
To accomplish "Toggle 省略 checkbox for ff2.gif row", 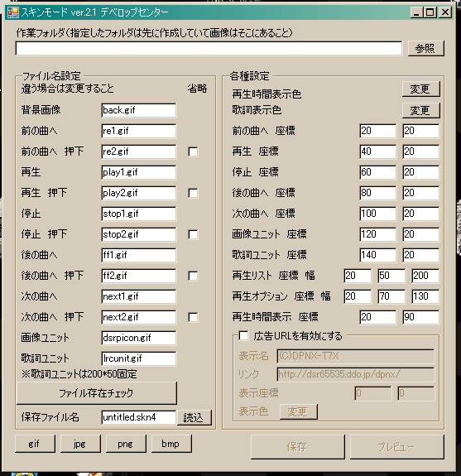I will pos(193,276).
